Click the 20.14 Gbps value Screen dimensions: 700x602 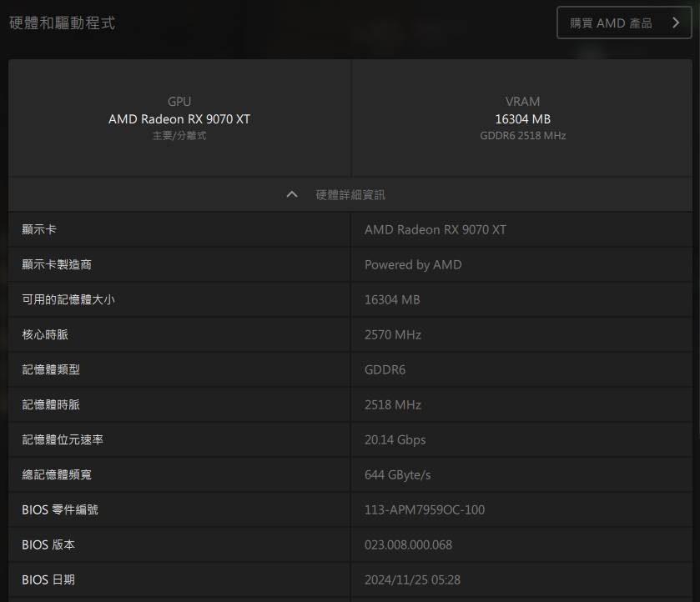(395, 440)
